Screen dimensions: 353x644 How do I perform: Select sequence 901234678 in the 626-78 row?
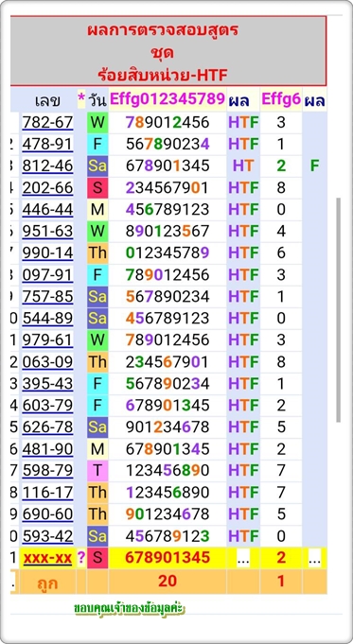(168, 427)
